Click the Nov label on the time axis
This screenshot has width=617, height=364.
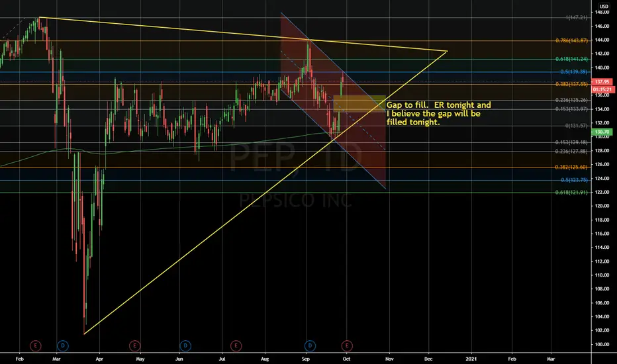coord(389,359)
